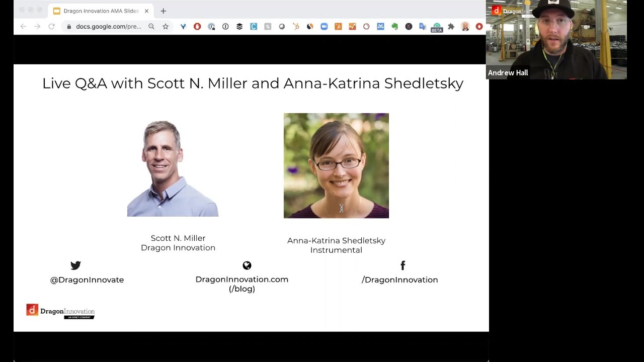Image resolution: width=644 pixels, height=362 pixels.
Task: Open the Extensions puzzle piece menu
Action: point(451,27)
